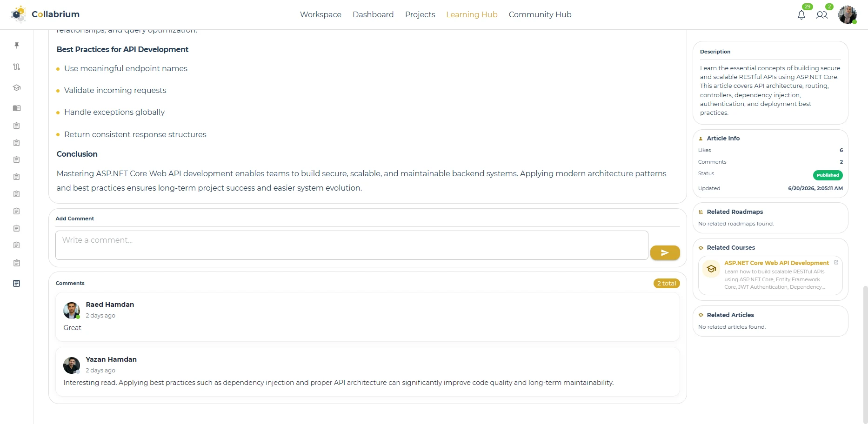Click 'No related roadmaps found.' text
This screenshot has height=424, width=868.
pyautogui.click(x=736, y=224)
